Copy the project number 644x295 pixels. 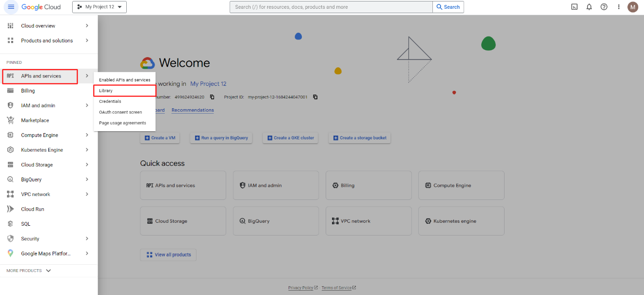click(212, 97)
